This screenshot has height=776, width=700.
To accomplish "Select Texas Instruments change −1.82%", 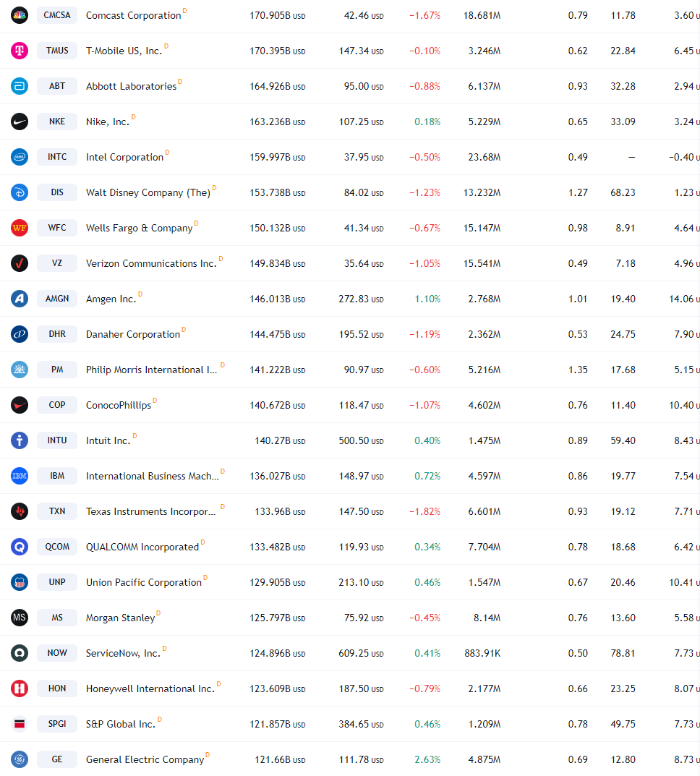I will tap(424, 511).
